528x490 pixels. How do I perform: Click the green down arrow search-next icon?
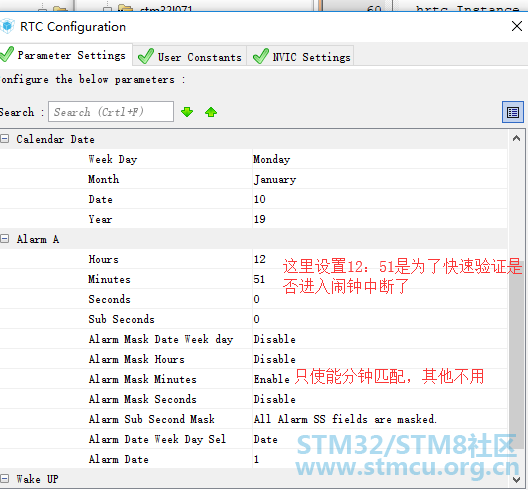[187, 112]
